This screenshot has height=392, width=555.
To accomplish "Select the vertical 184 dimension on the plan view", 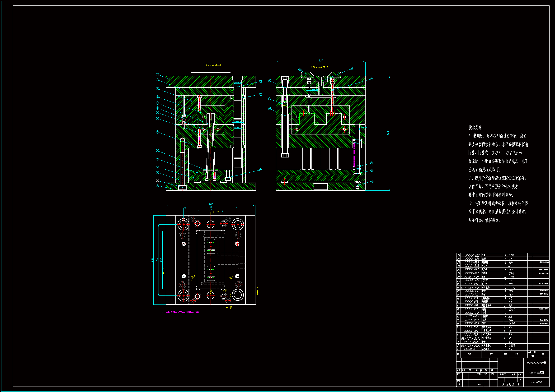I will (157, 260).
